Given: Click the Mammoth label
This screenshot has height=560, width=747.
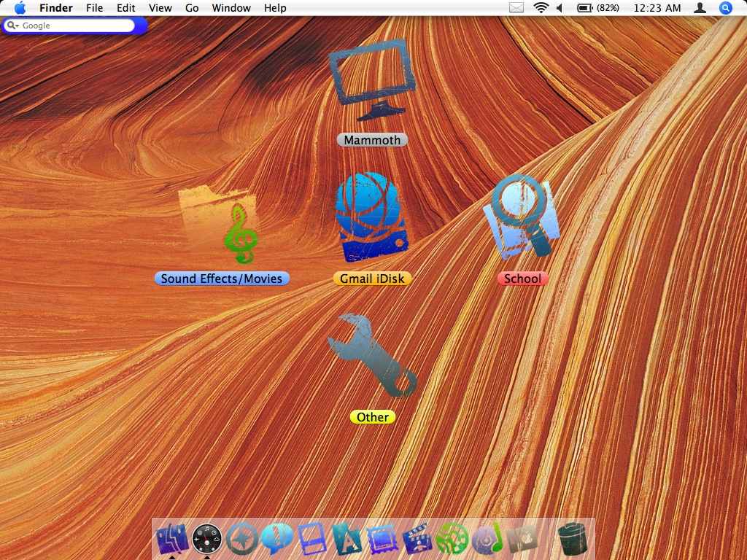Looking at the screenshot, I should pos(372,140).
